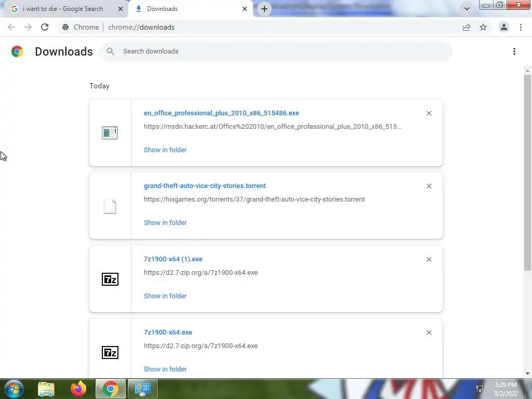Show the torrent file in folder
The image size is (532, 399).
coord(165,222)
